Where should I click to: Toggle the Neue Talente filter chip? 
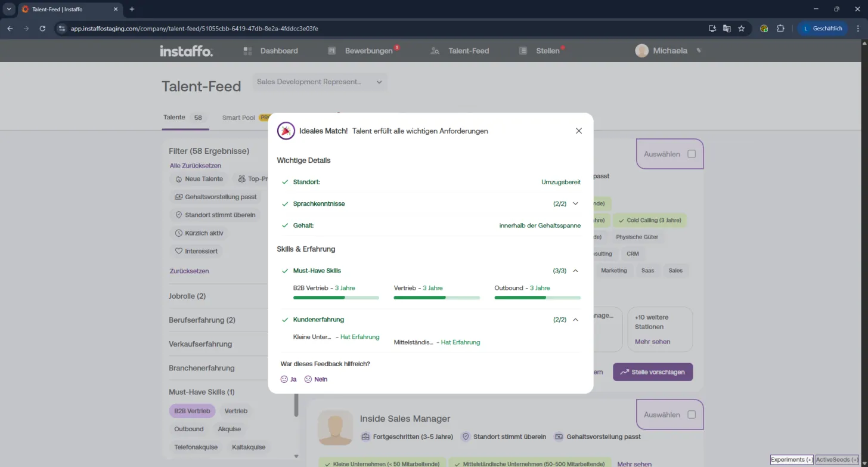point(199,179)
